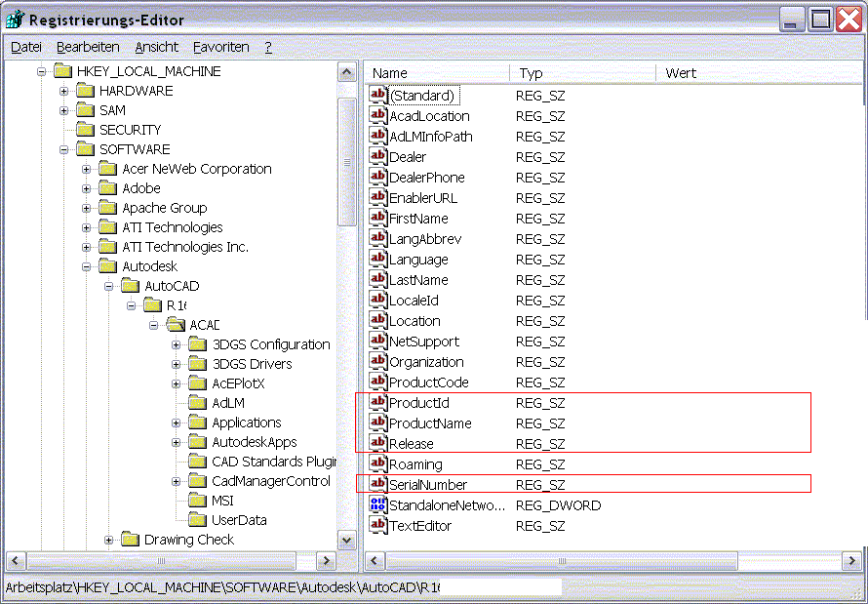The width and height of the screenshot is (868, 604).
Task: Click the ProductId string value icon
Action: (x=378, y=402)
